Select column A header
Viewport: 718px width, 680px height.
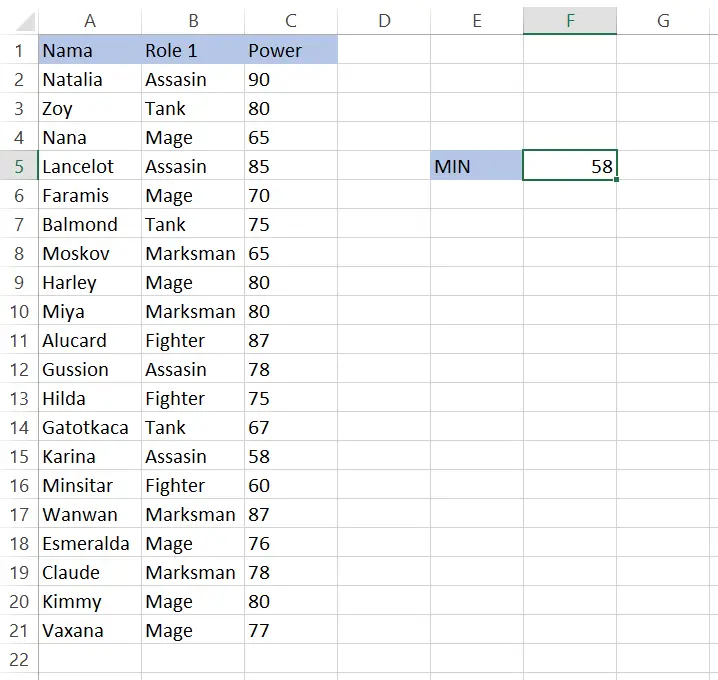click(x=90, y=21)
